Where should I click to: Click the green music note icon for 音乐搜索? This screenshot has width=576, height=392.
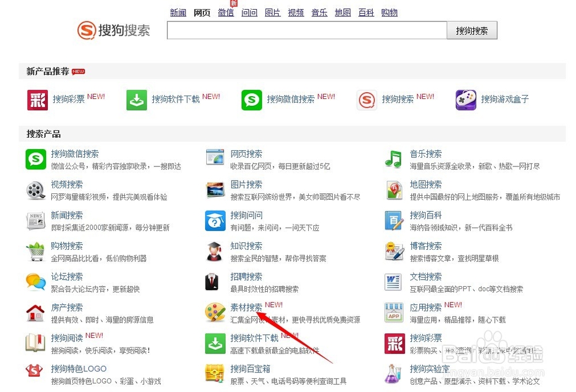point(393,159)
